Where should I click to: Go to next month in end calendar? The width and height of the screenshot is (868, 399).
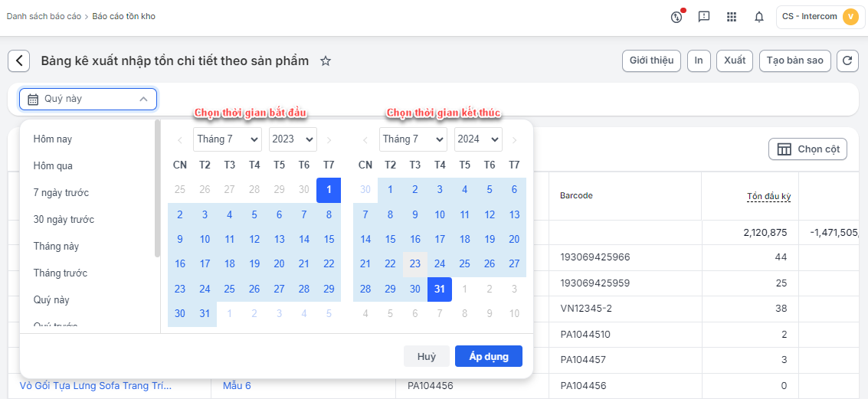[x=515, y=139]
